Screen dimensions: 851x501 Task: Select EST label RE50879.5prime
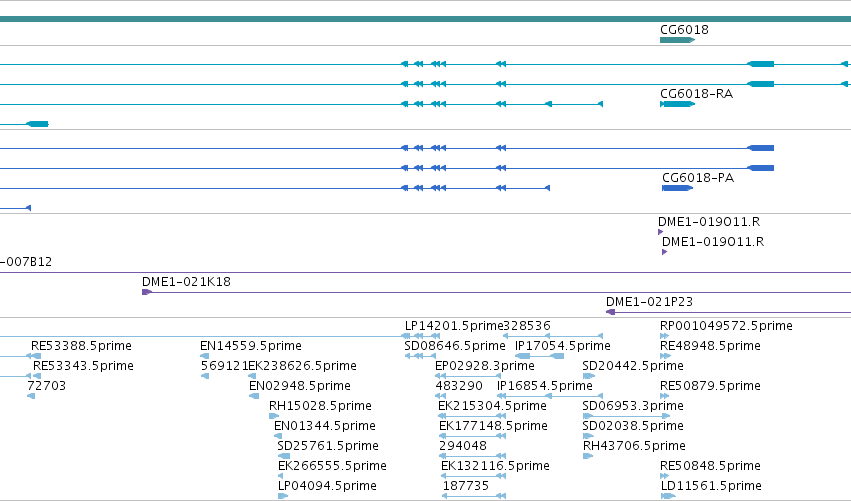[710, 386]
